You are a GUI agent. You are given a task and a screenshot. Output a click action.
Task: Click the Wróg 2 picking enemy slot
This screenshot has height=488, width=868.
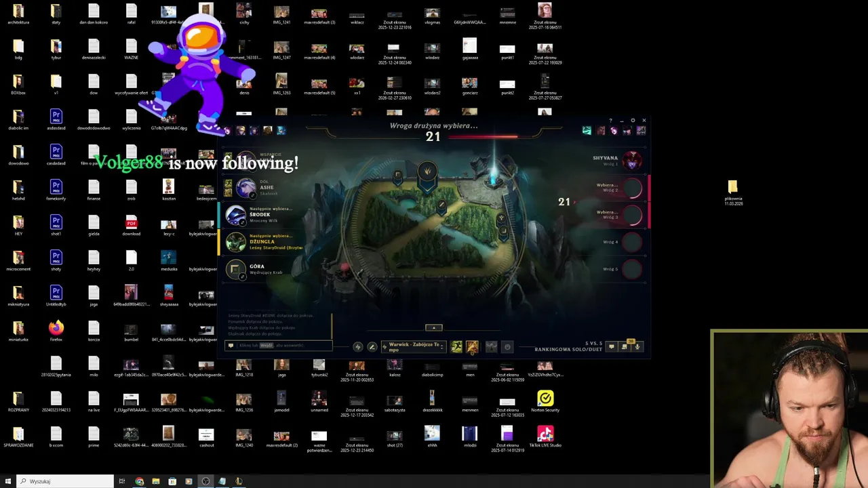point(632,188)
